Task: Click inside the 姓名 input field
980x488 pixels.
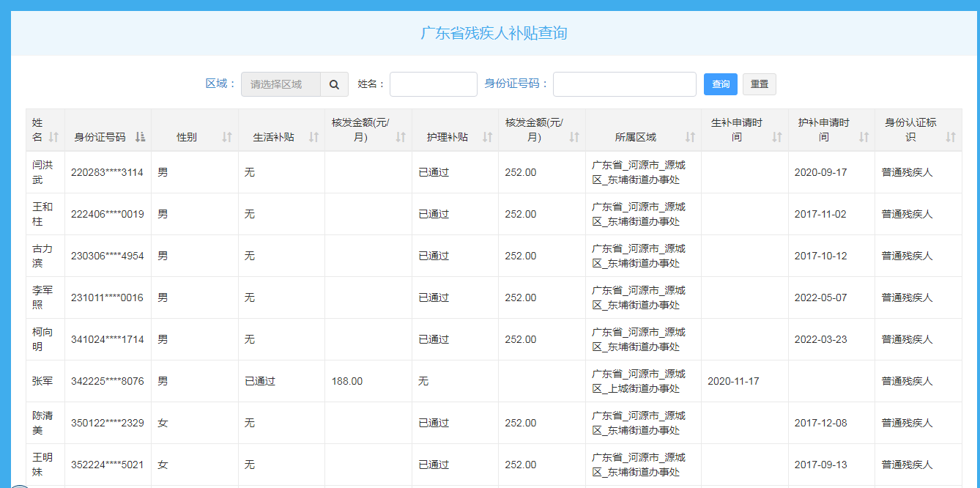Action: tap(433, 84)
